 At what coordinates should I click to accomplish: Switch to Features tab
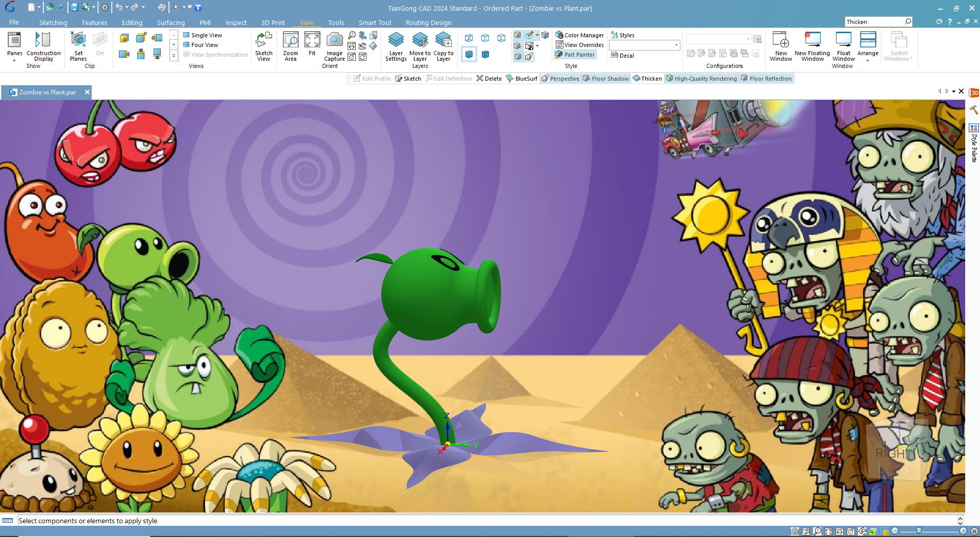(94, 22)
